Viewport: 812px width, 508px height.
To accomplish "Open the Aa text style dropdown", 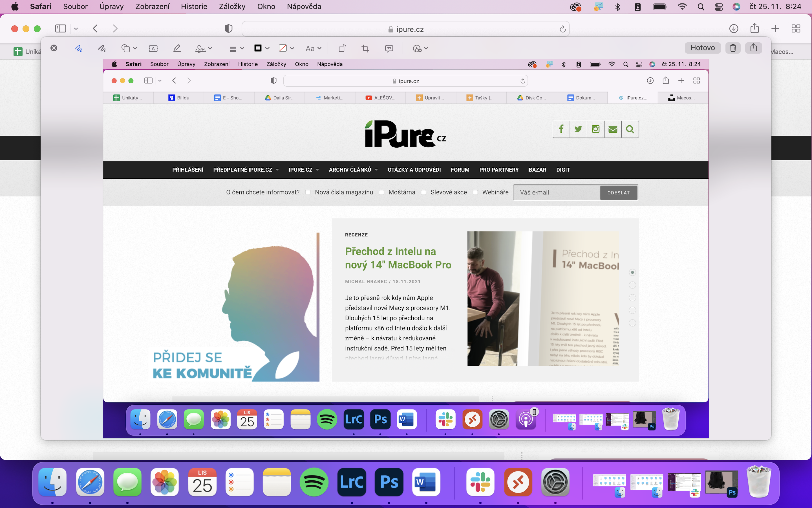I will coord(314,48).
